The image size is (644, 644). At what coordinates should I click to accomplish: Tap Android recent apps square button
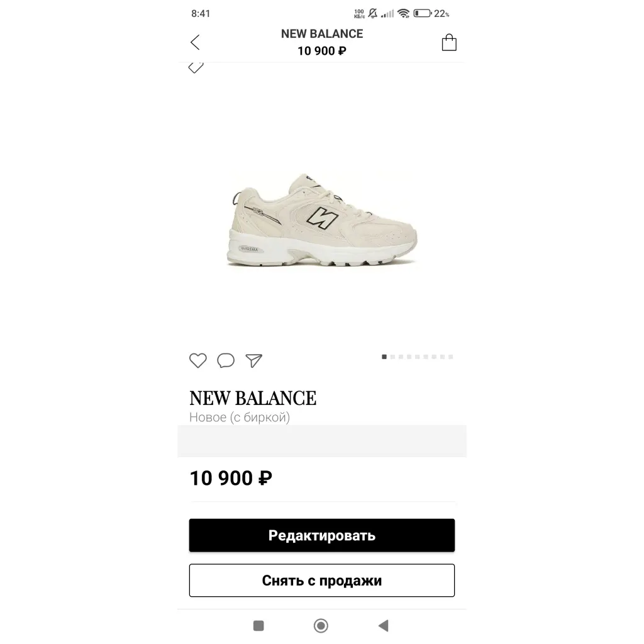258,626
